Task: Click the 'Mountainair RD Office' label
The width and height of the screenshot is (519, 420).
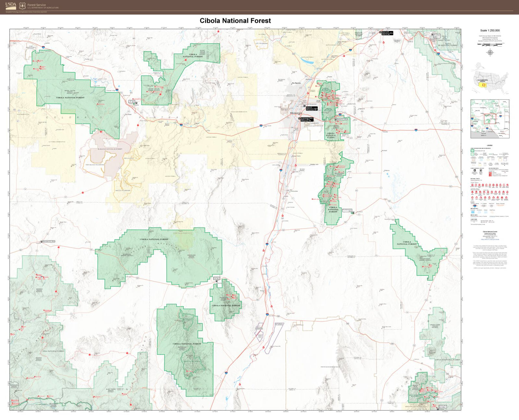Action: [x=347, y=210]
